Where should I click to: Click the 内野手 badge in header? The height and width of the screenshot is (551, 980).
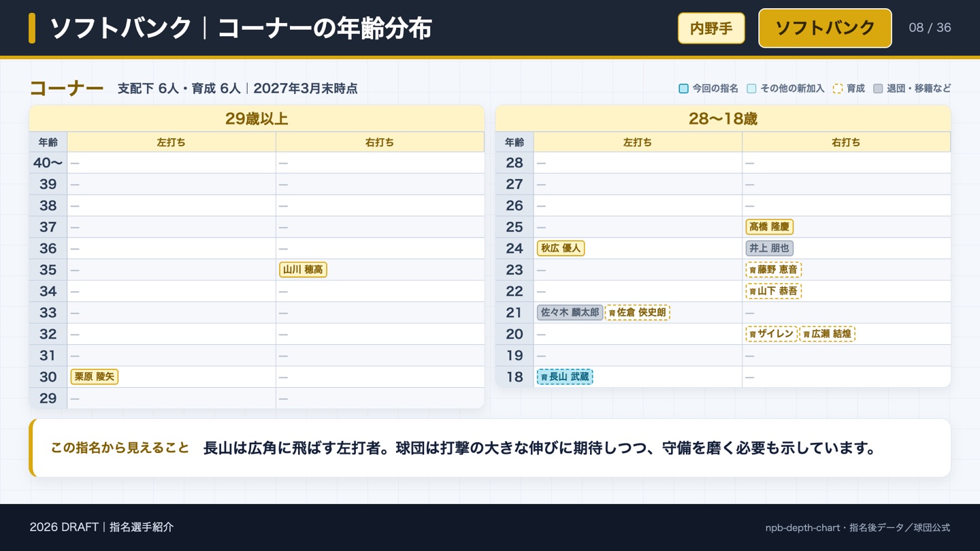point(711,29)
